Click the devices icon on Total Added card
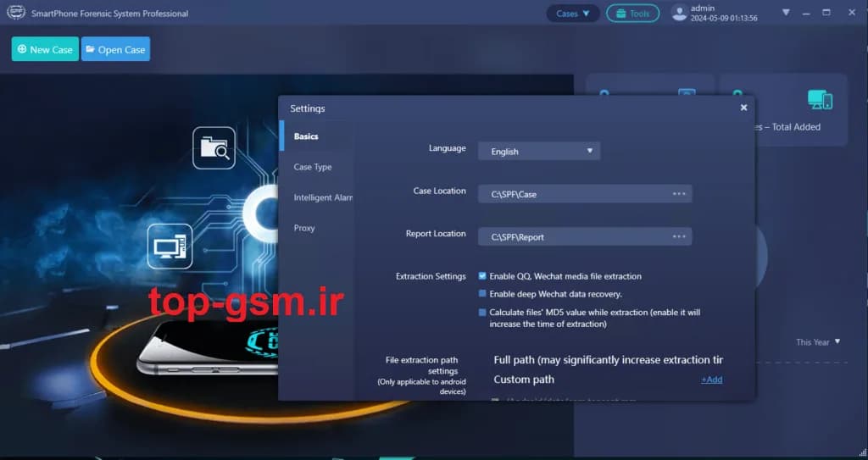Screen dimensions: 868x460 tap(820, 100)
